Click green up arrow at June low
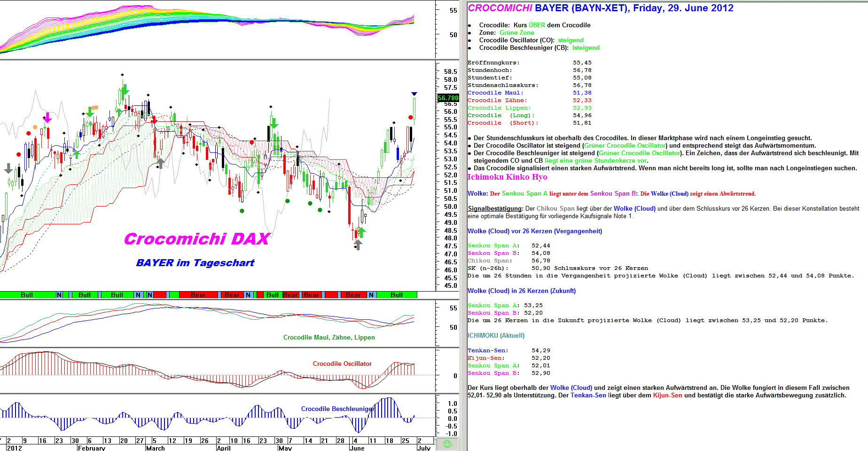Viewport: 868px width, 451px height. (x=361, y=232)
